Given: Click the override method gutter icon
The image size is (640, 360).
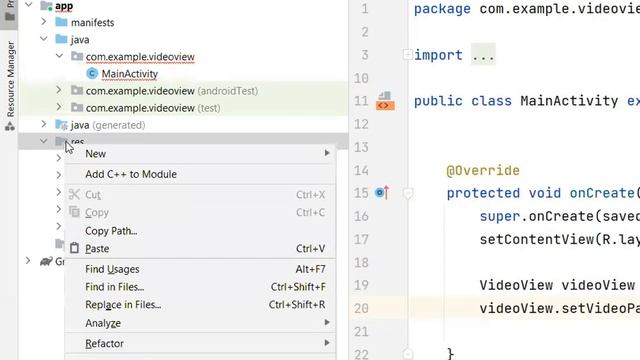Looking at the screenshot, I should click(x=382, y=192).
